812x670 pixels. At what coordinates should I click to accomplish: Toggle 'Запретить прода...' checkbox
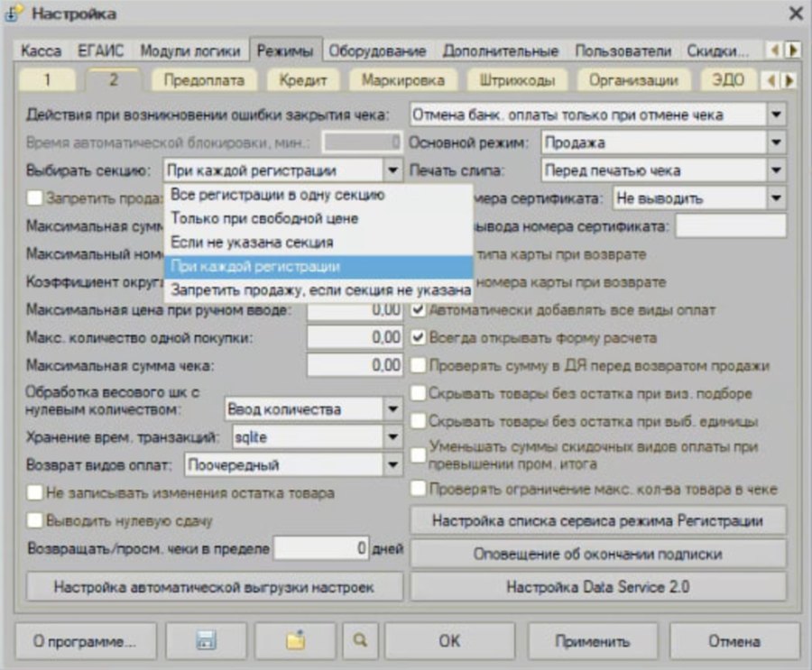tap(34, 197)
